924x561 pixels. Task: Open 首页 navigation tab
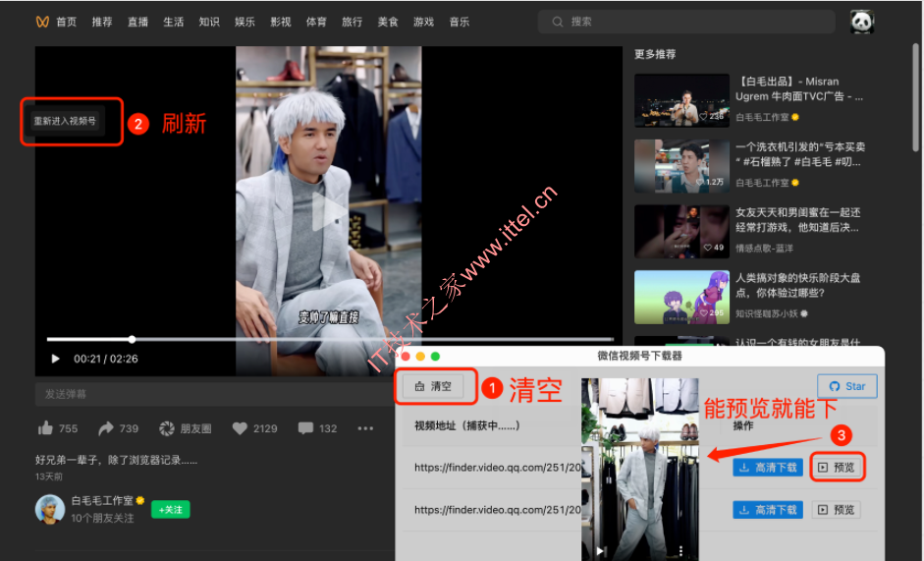click(66, 22)
